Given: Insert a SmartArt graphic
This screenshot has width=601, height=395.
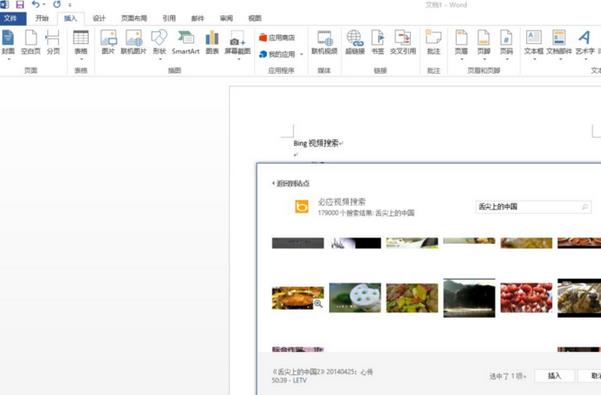Looking at the screenshot, I should point(186,43).
